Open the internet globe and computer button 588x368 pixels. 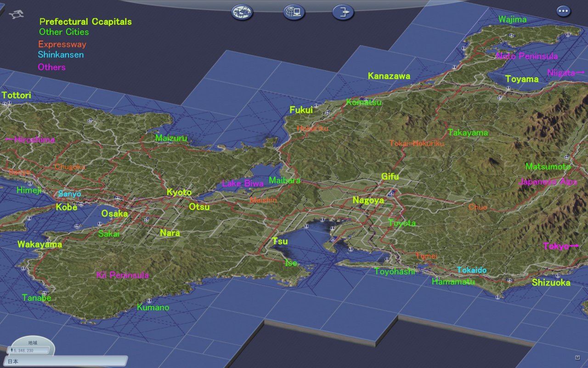coord(294,12)
